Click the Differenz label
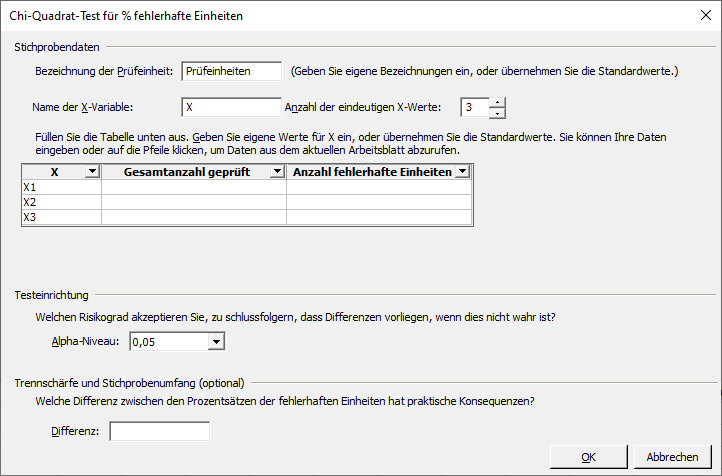This screenshot has width=722, height=476. point(75,431)
